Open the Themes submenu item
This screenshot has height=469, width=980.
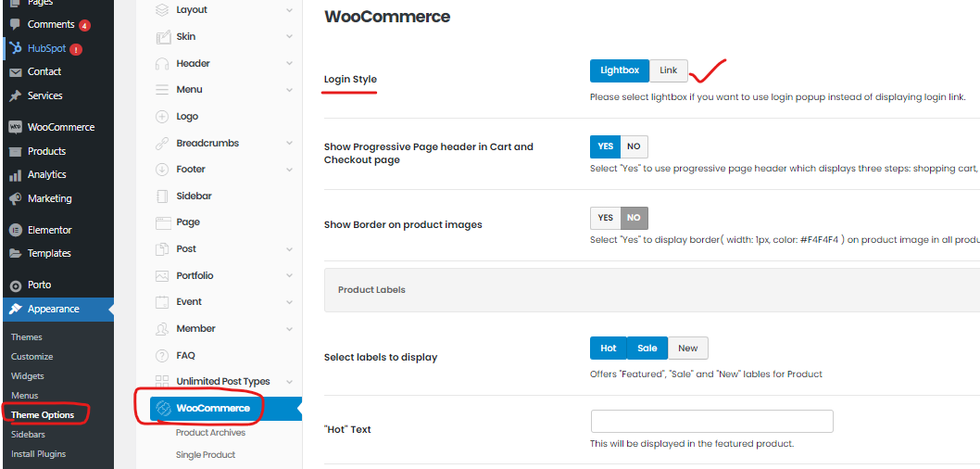coord(27,337)
